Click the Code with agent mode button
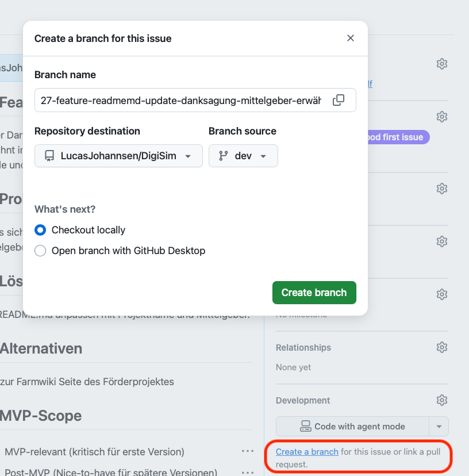The image size is (469, 476). pos(352,427)
